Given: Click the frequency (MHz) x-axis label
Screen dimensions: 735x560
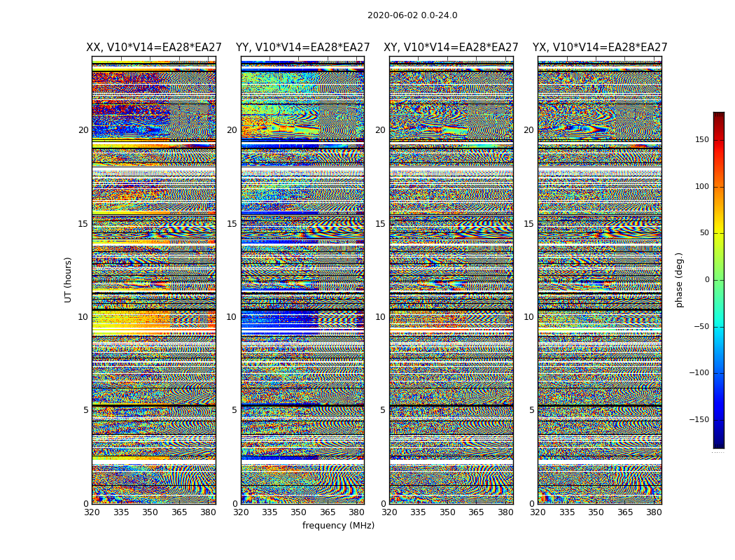Looking at the screenshot, I should [x=338, y=526].
